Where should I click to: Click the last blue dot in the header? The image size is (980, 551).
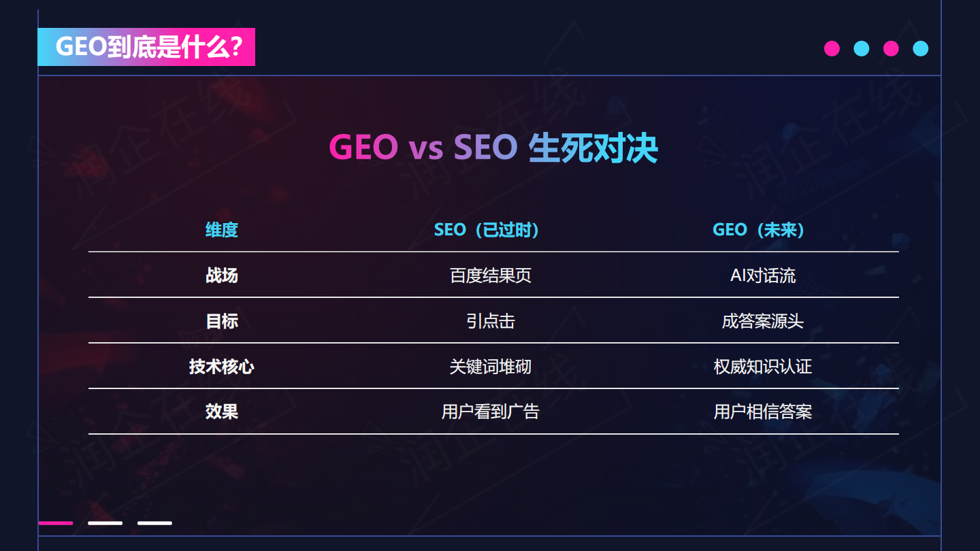point(921,48)
